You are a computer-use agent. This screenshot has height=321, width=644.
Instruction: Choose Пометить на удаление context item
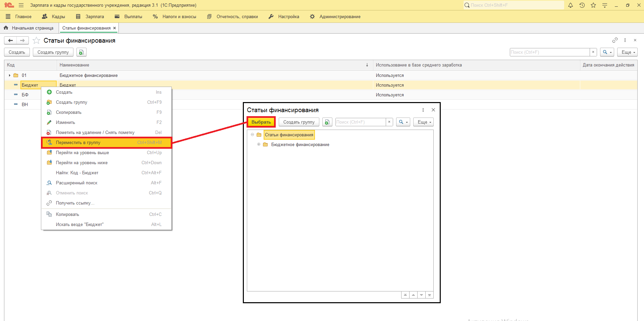point(107,132)
